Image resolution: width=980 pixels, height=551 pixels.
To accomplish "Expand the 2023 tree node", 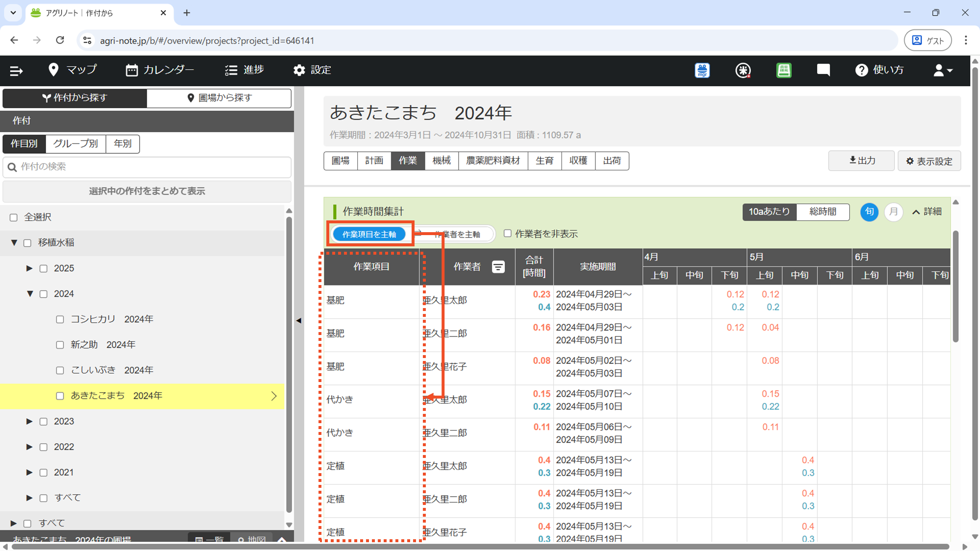I will [29, 421].
